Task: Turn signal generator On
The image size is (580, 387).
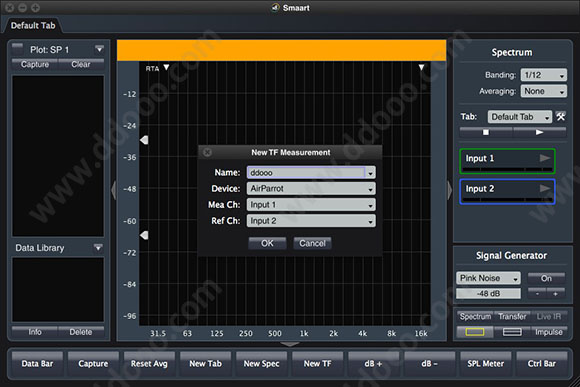Action: click(546, 278)
